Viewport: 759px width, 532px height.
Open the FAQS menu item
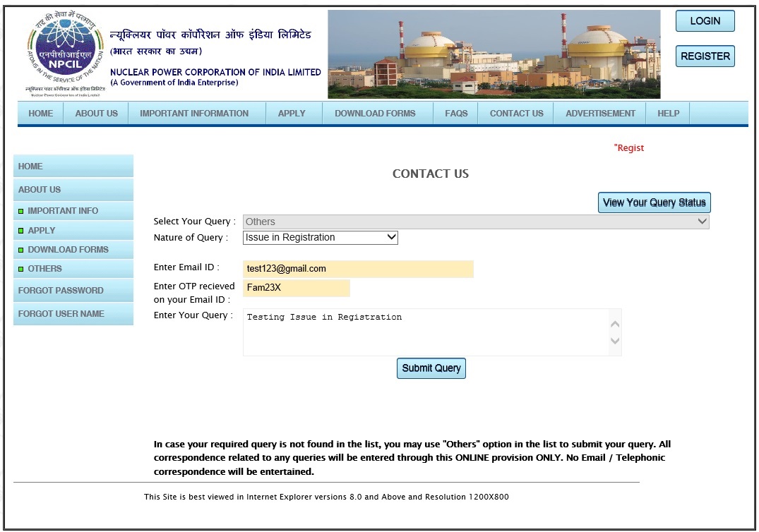point(456,113)
